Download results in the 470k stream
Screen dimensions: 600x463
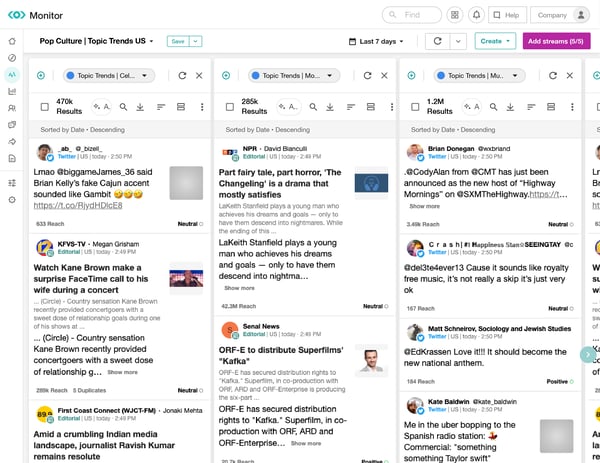click(x=138, y=107)
